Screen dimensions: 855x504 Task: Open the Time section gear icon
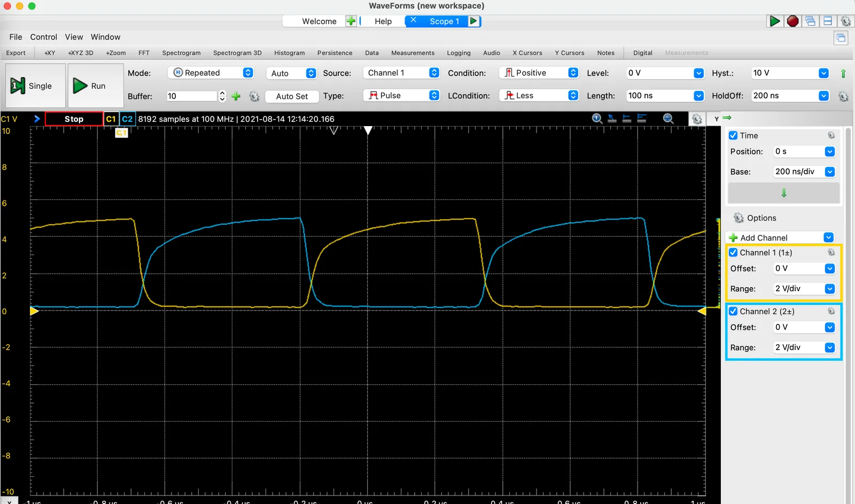point(831,135)
